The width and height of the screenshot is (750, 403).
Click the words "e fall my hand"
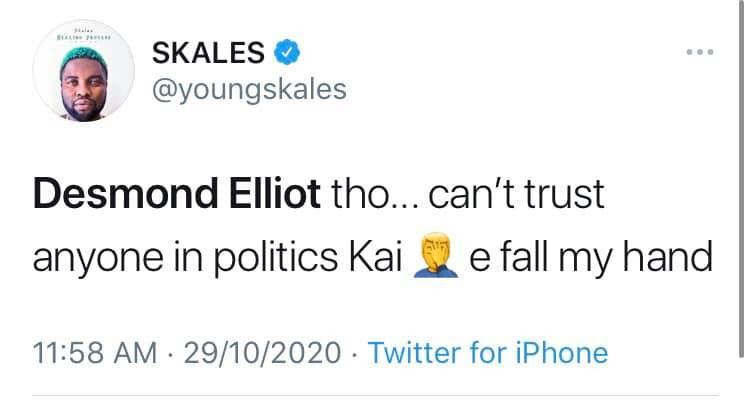click(x=591, y=257)
